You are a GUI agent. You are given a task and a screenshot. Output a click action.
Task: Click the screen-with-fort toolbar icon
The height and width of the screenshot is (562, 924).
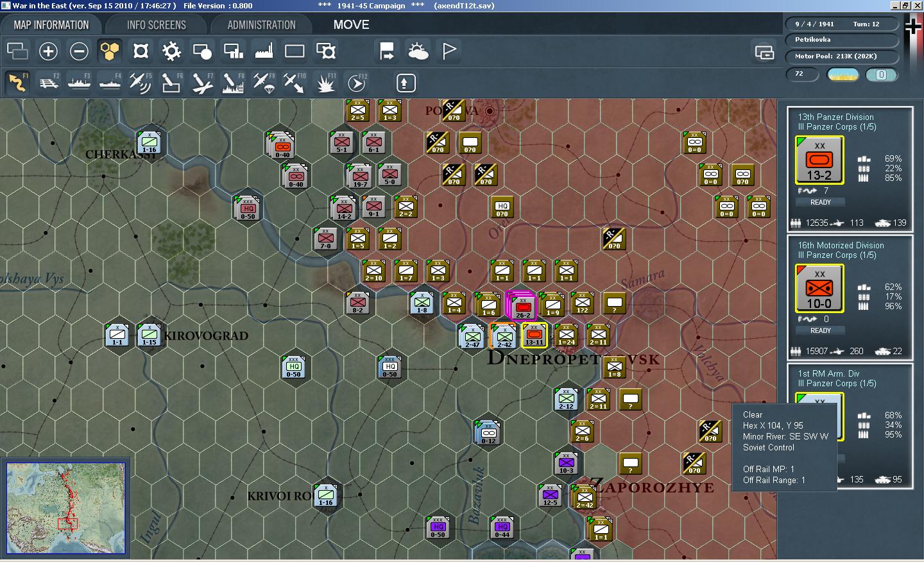pyautogui.click(x=326, y=51)
